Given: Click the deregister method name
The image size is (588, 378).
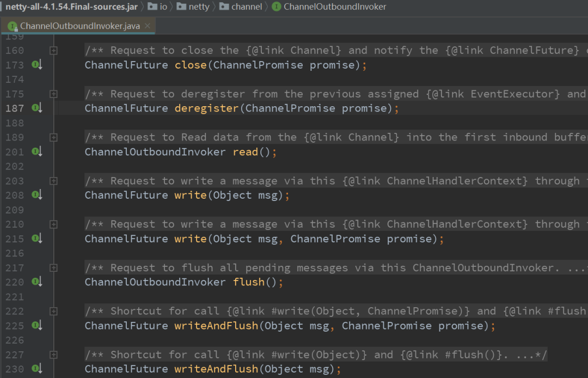Looking at the screenshot, I should [x=207, y=108].
